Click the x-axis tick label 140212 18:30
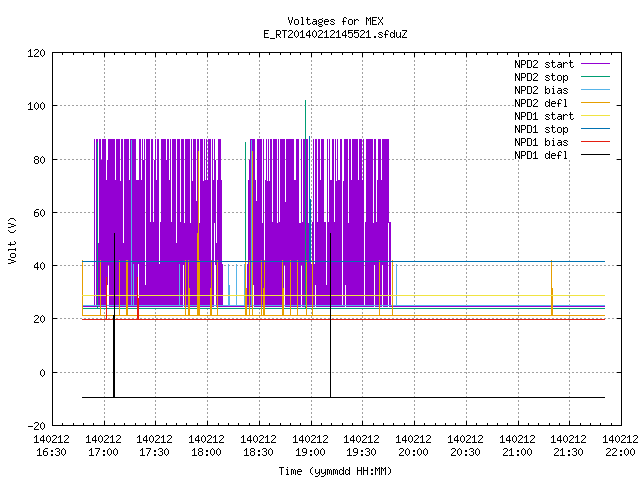The height and width of the screenshot is (480, 640). (258, 445)
